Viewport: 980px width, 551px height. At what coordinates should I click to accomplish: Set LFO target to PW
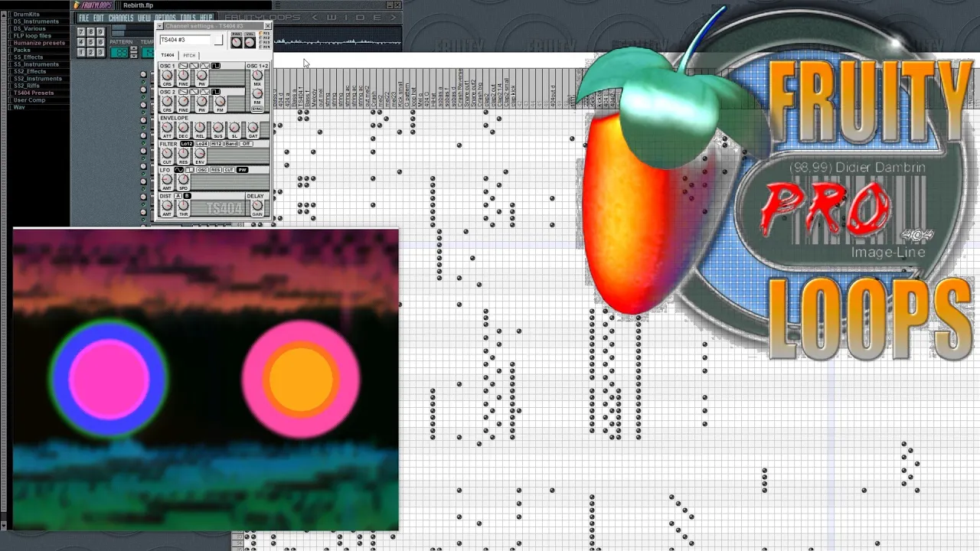pos(243,170)
